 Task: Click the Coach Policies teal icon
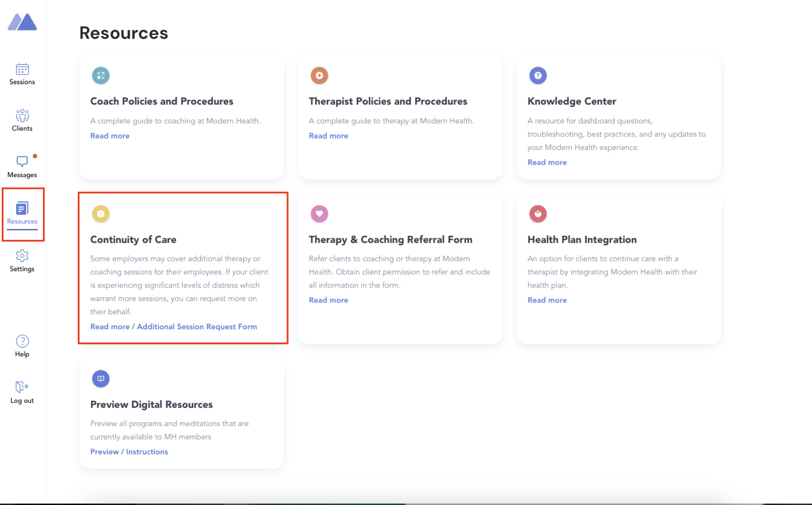click(101, 75)
